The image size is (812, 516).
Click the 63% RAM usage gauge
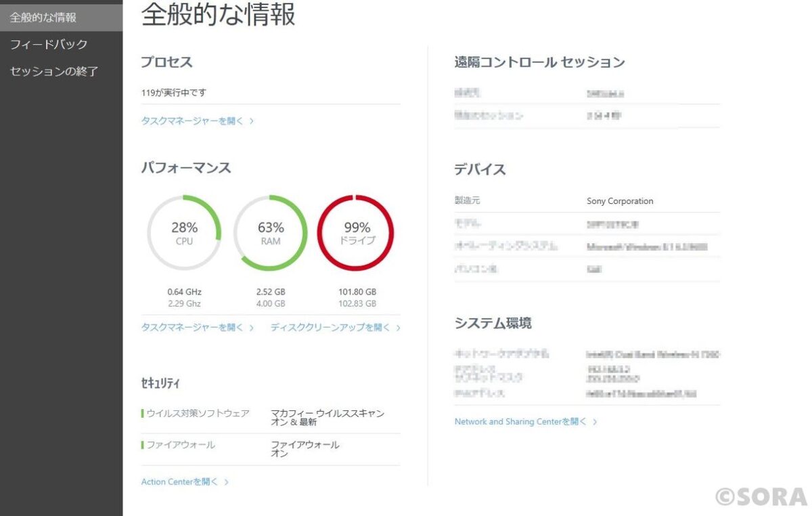271,232
